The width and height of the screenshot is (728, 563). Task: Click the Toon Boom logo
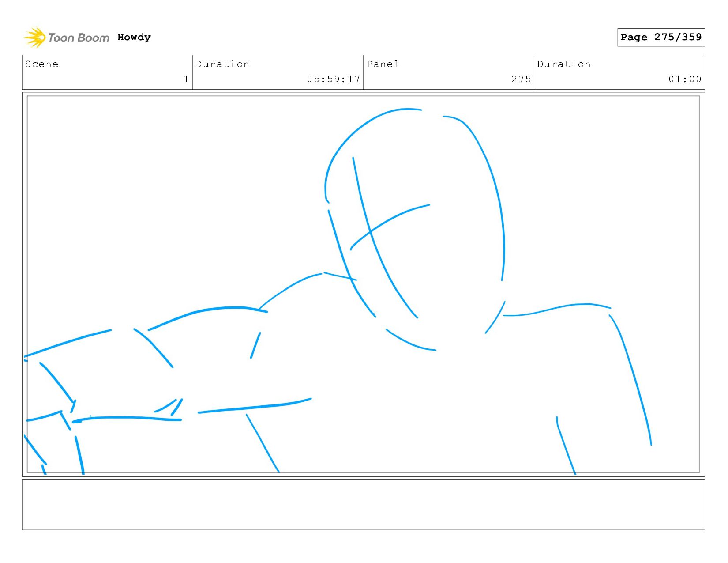point(66,38)
